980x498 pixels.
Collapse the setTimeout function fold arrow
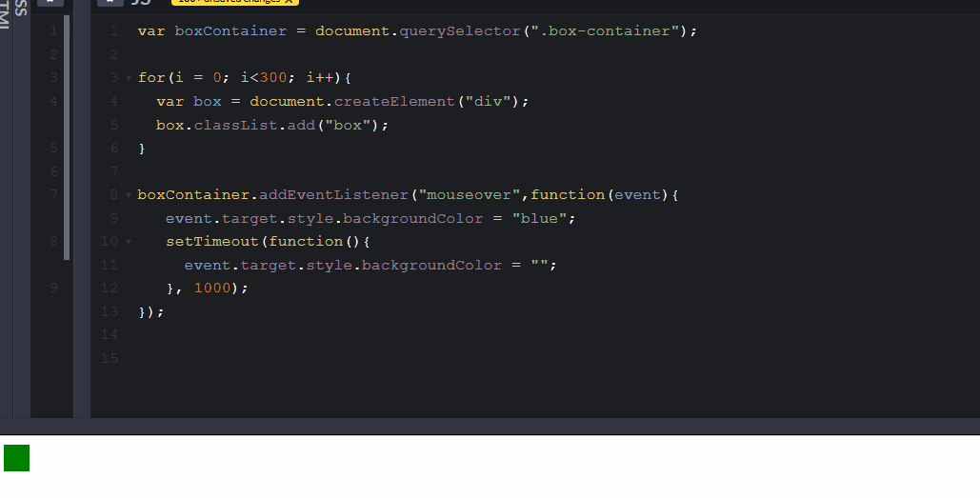(x=129, y=242)
